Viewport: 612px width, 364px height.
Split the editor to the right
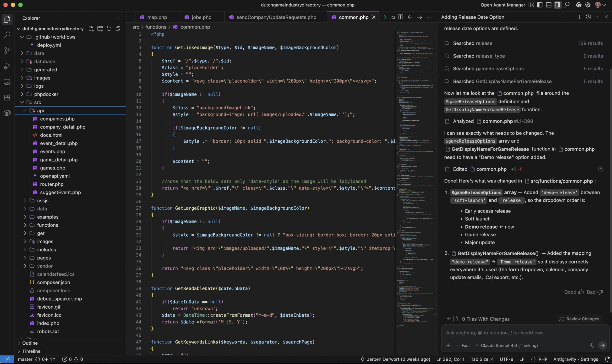pos(400,17)
